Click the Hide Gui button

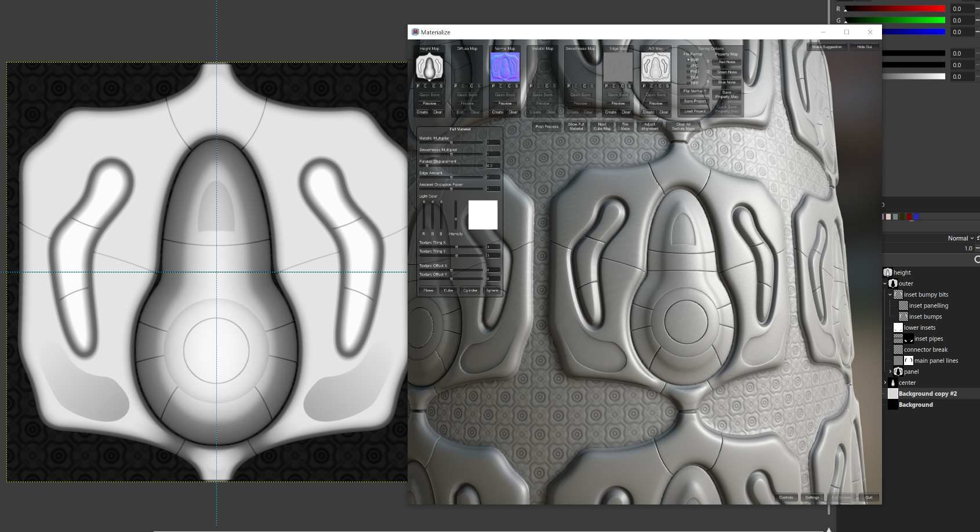[865, 47]
